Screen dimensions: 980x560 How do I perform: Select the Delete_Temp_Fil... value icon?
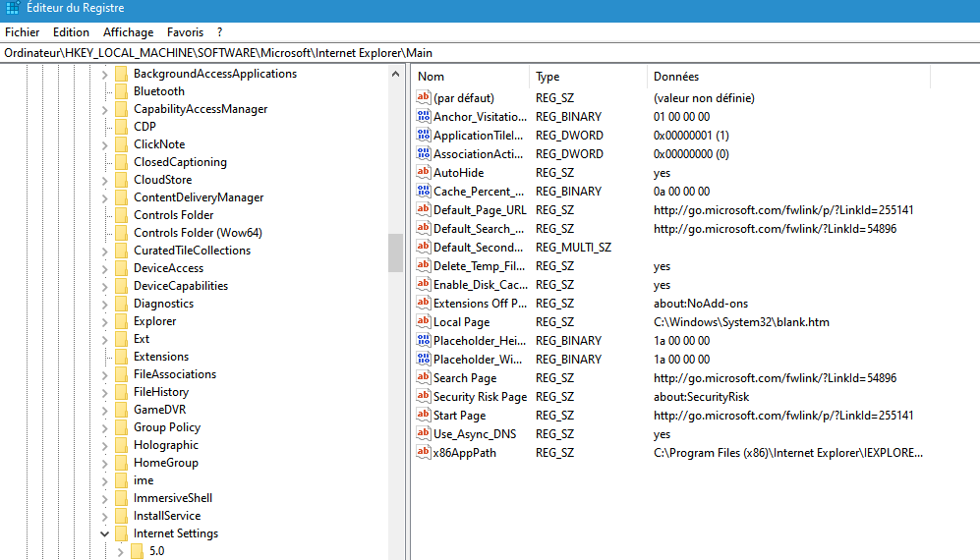pos(423,265)
